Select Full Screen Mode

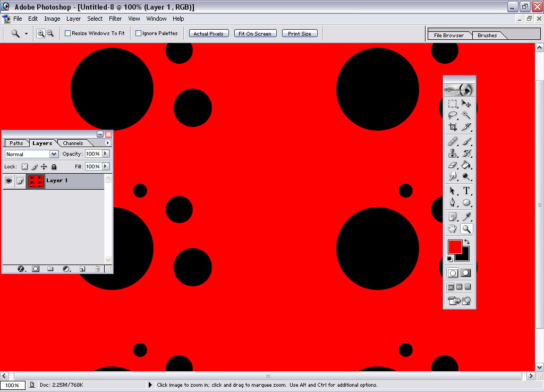pyautogui.click(x=467, y=287)
